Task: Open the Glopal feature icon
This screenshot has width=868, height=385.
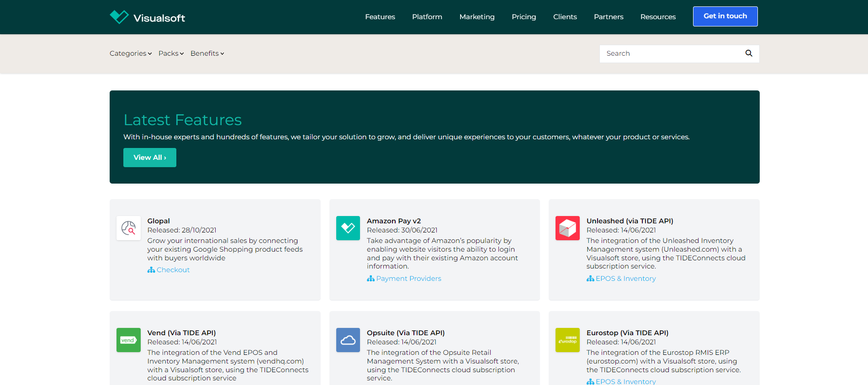Action: tap(128, 228)
